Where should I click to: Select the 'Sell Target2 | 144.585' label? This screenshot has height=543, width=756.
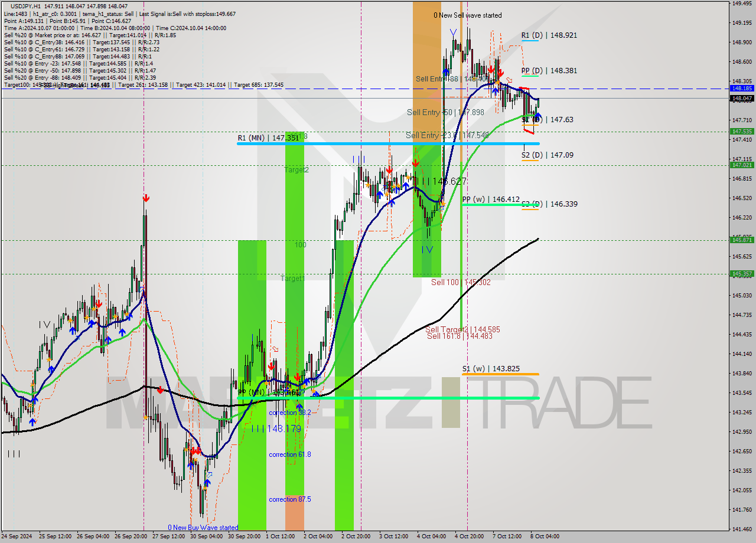coord(462,330)
